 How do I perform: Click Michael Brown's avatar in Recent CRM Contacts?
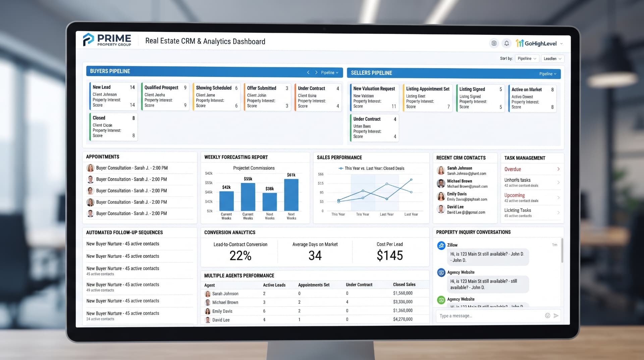click(441, 183)
